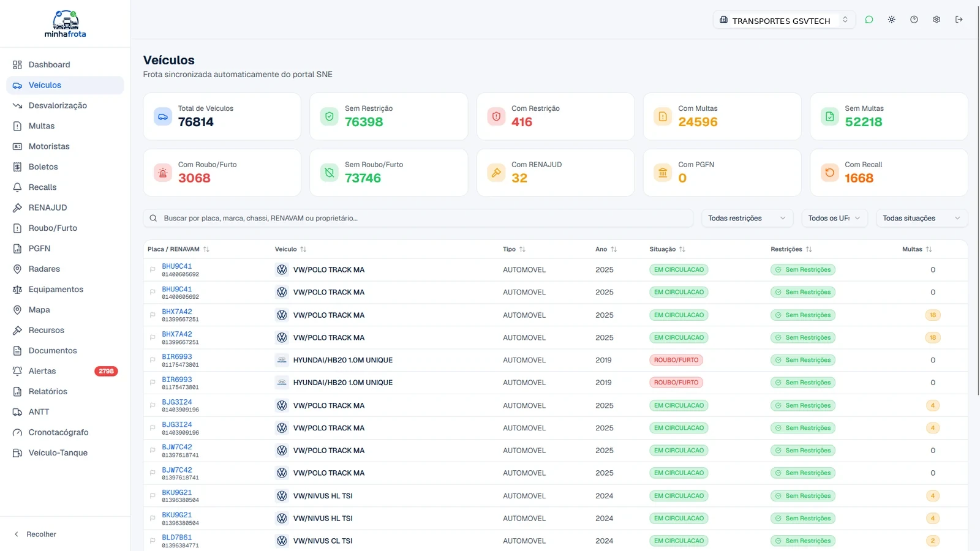The width and height of the screenshot is (980, 551).
Task: Navigate to Cronotacógrafo in sidebar
Action: pyautogui.click(x=65, y=432)
